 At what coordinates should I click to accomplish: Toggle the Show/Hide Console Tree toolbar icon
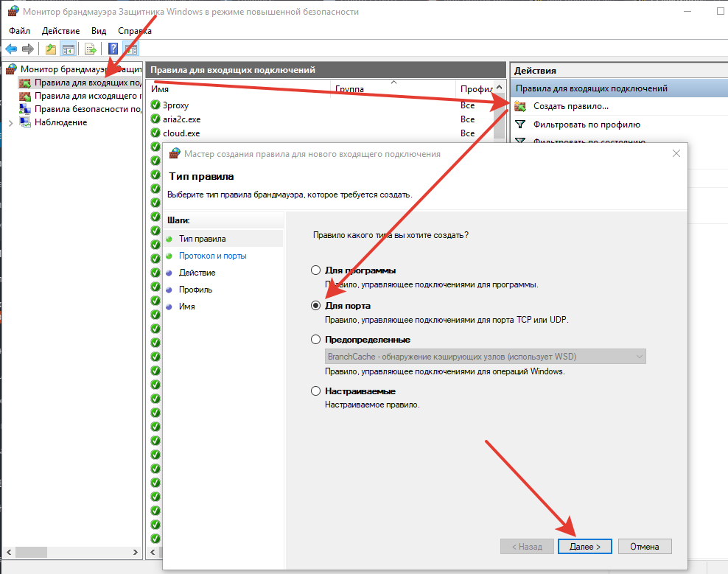(x=69, y=49)
